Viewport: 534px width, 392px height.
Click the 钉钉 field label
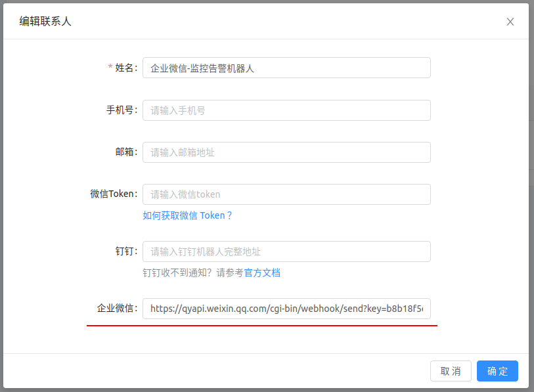tap(125, 251)
